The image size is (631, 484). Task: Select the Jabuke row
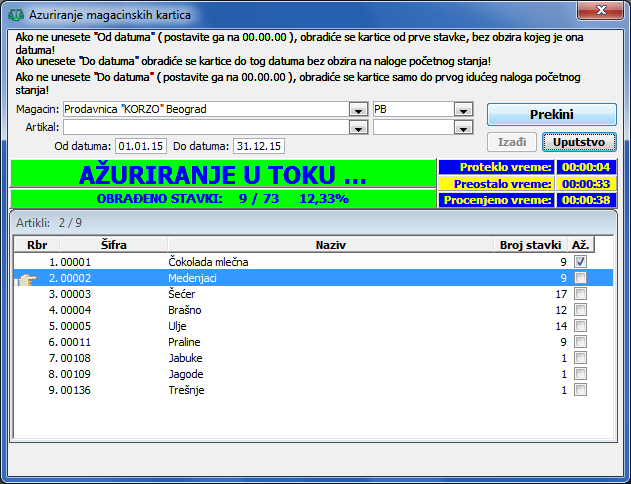click(313, 358)
